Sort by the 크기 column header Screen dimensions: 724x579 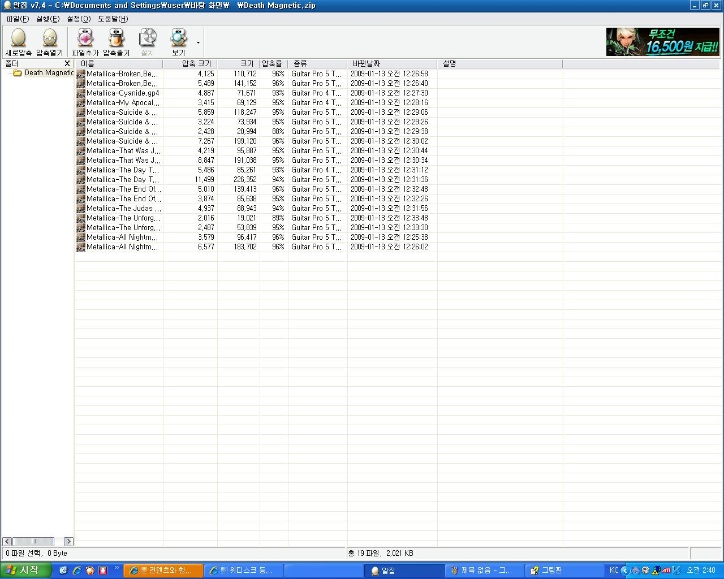(238, 64)
